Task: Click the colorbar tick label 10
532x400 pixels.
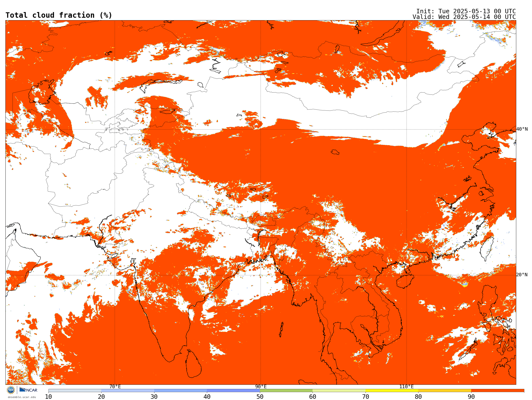Action: click(49, 397)
